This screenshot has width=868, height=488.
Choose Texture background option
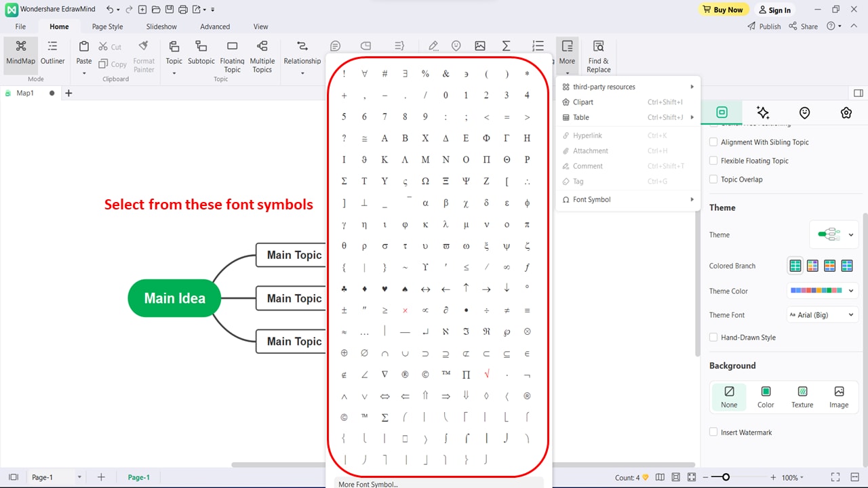pyautogui.click(x=802, y=397)
